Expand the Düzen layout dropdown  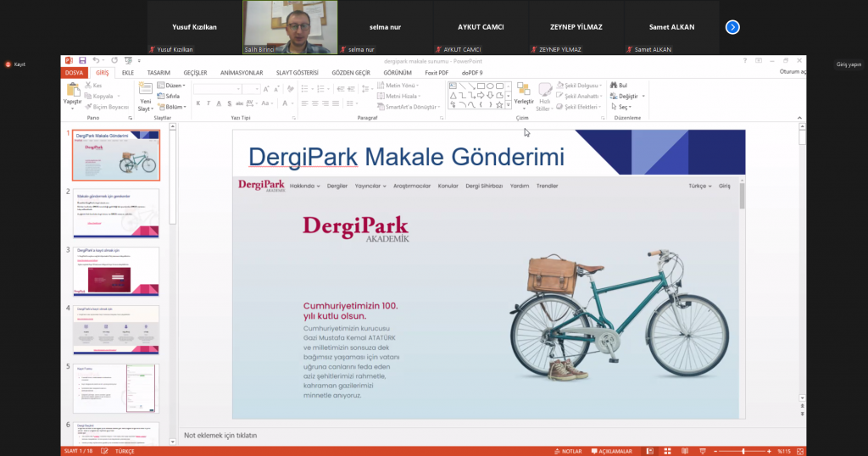pyautogui.click(x=175, y=86)
